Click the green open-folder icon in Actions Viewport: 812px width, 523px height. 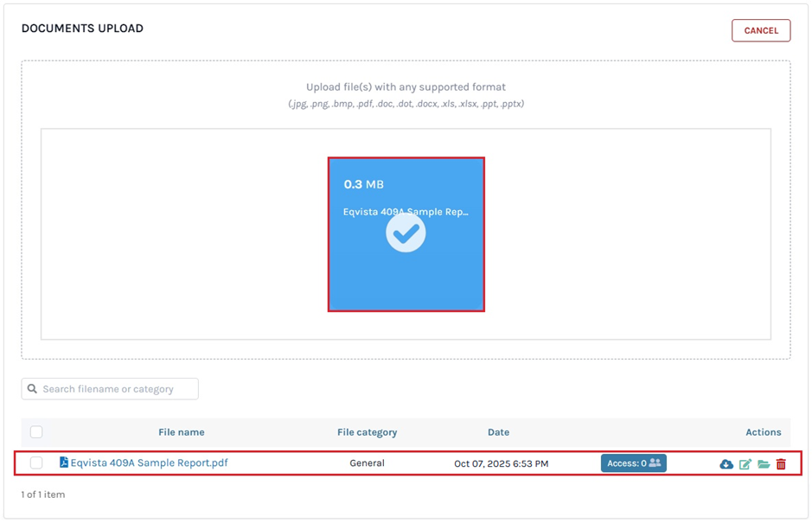(x=764, y=464)
